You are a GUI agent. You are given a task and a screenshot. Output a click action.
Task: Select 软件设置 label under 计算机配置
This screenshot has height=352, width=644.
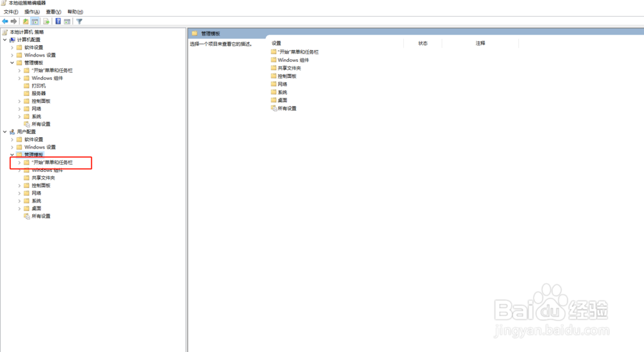click(33, 48)
